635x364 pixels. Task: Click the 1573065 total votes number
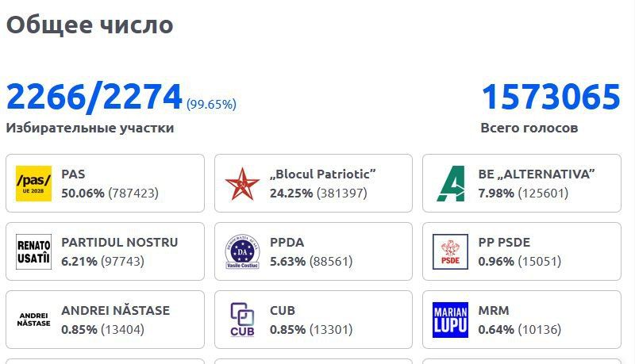[x=551, y=98]
